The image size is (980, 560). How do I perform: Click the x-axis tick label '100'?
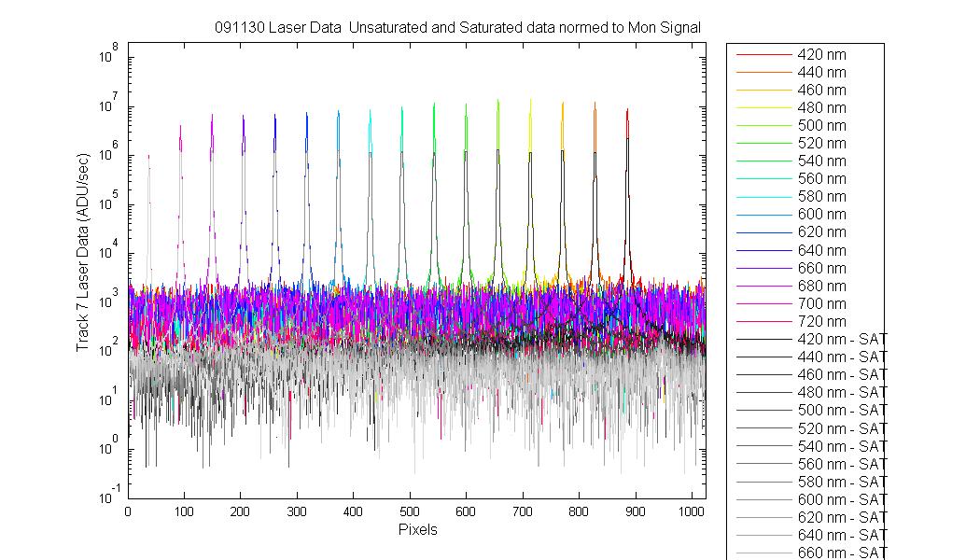[x=184, y=511]
